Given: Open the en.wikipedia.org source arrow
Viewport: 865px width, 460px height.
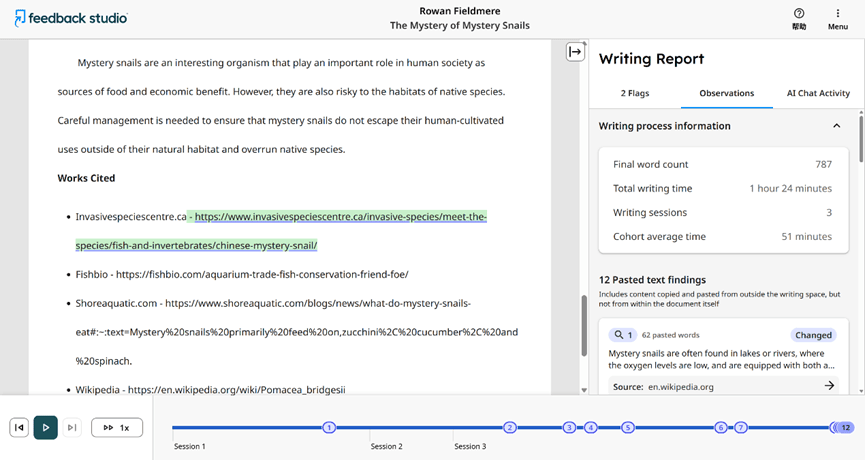Looking at the screenshot, I should pyautogui.click(x=829, y=386).
